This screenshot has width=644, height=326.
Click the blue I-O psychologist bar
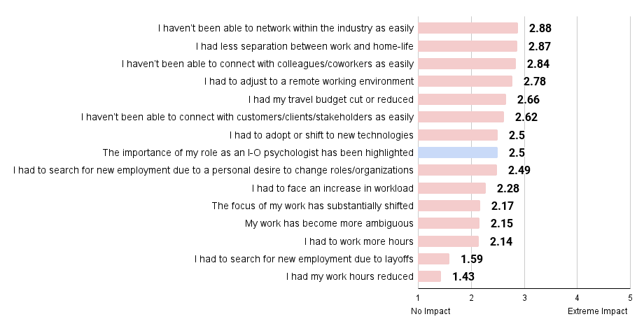(x=458, y=153)
